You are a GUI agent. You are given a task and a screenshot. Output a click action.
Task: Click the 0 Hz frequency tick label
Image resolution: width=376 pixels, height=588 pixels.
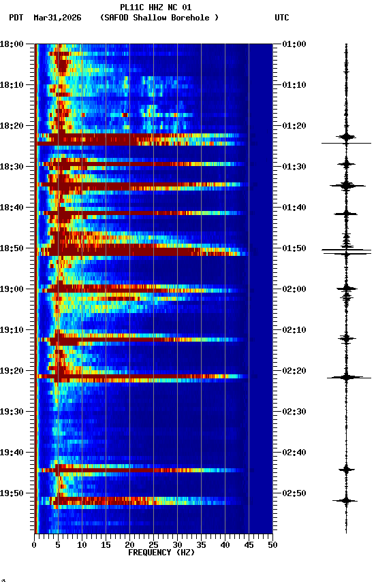(x=34, y=545)
